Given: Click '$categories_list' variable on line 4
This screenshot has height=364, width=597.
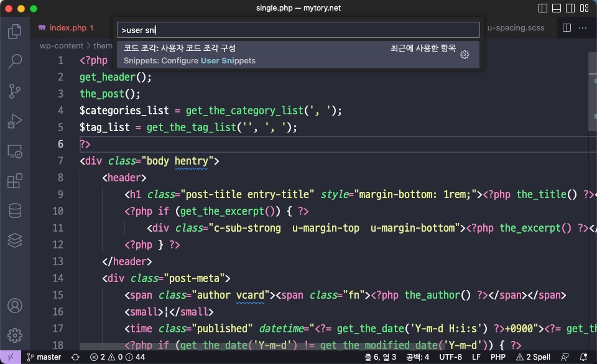Looking at the screenshot, I should (x=124, y=111).
